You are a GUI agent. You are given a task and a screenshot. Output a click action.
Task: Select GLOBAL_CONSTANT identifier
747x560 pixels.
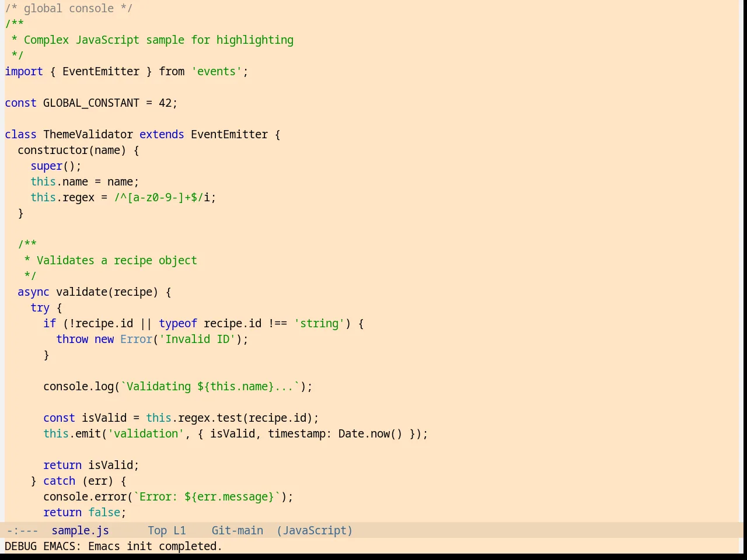point(91,103)
